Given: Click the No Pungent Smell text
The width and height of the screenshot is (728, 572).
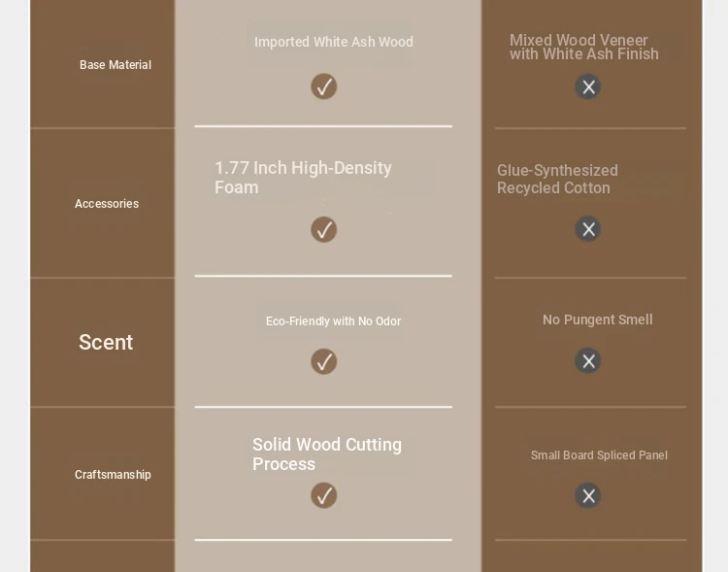Looking at the screenshot, I should point(598,320).
